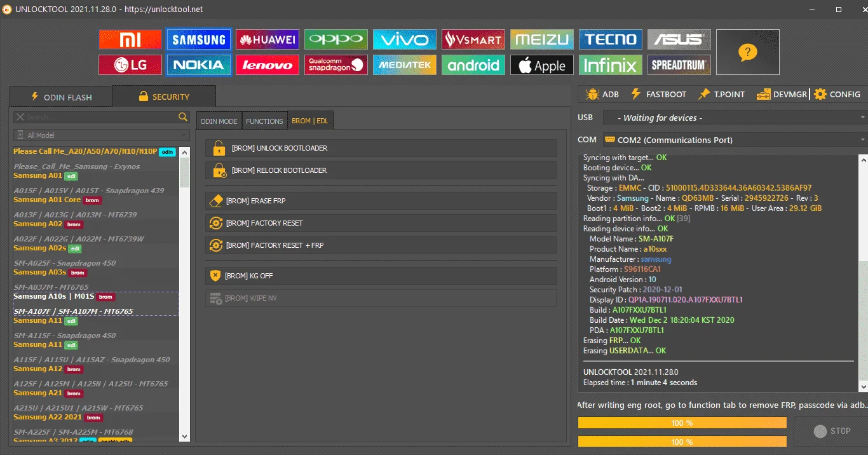Choose the Meizu brand tile
The height and width of the screenshot is (455, 868).
(542, 39)
